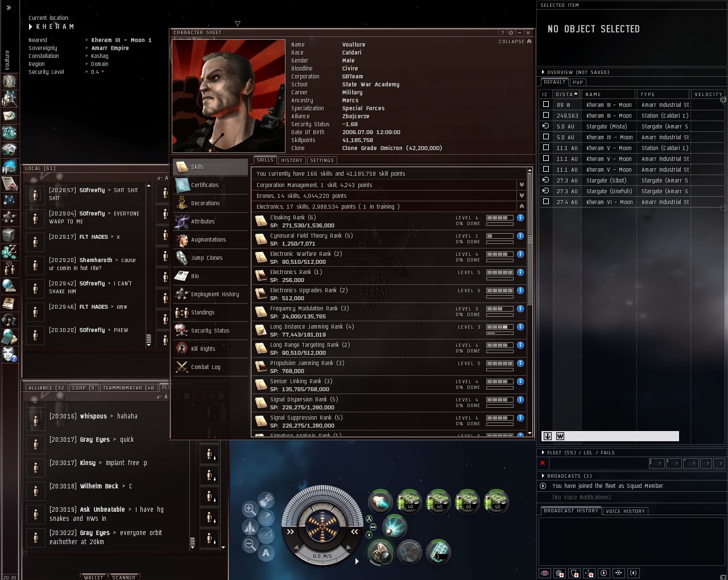Open the Overview (Not Saved) menu triangle
The image size is (728, 580).
click(x=543, y=72)
